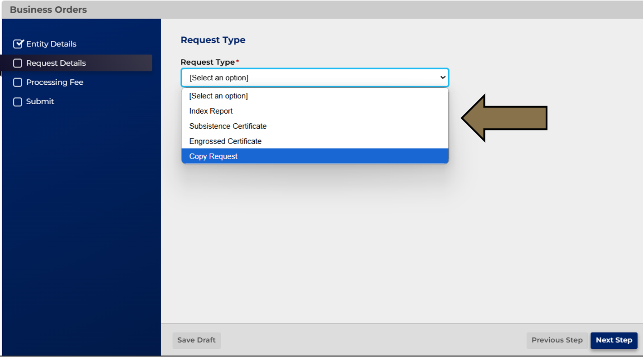This screenshot has height=357, width=644.
Task: Click the Save Draft button
Action: [x=196, y=340]
